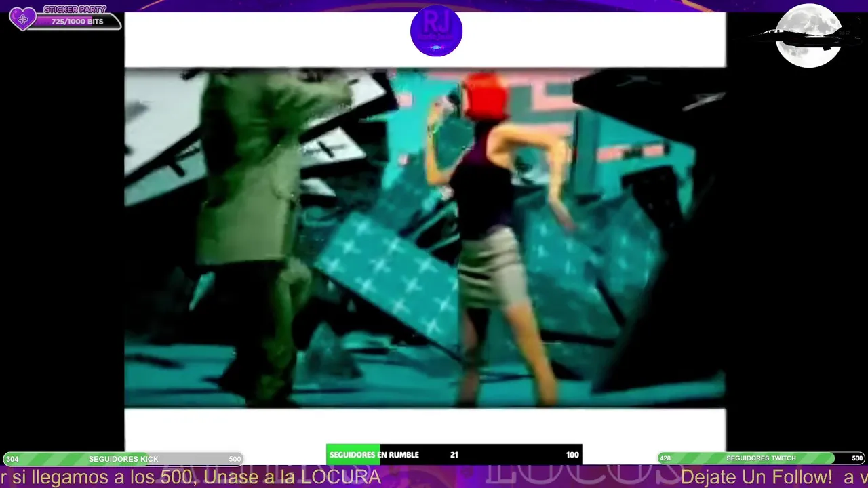The image size is (868, 488).
Task: Click the Sticker Party 725/1000 bits bar
Action: point(77,22)
